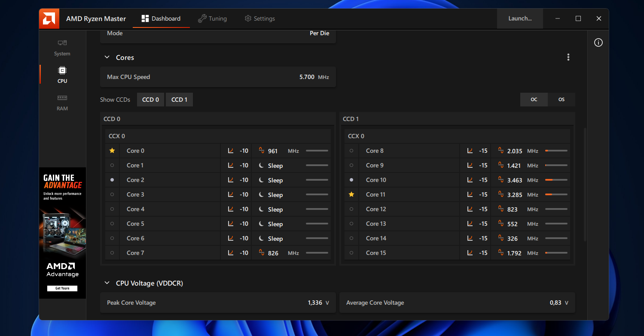Image resolution: width=644 pixels, height=336 pixels.
Task: Click the Core 13 curve value -15
Action: (483, 224)
